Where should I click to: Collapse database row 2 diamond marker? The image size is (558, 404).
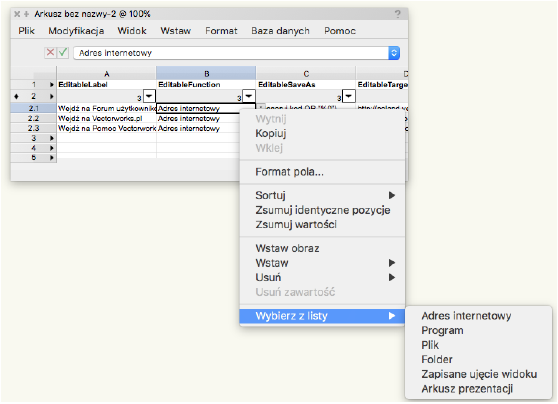16,96
